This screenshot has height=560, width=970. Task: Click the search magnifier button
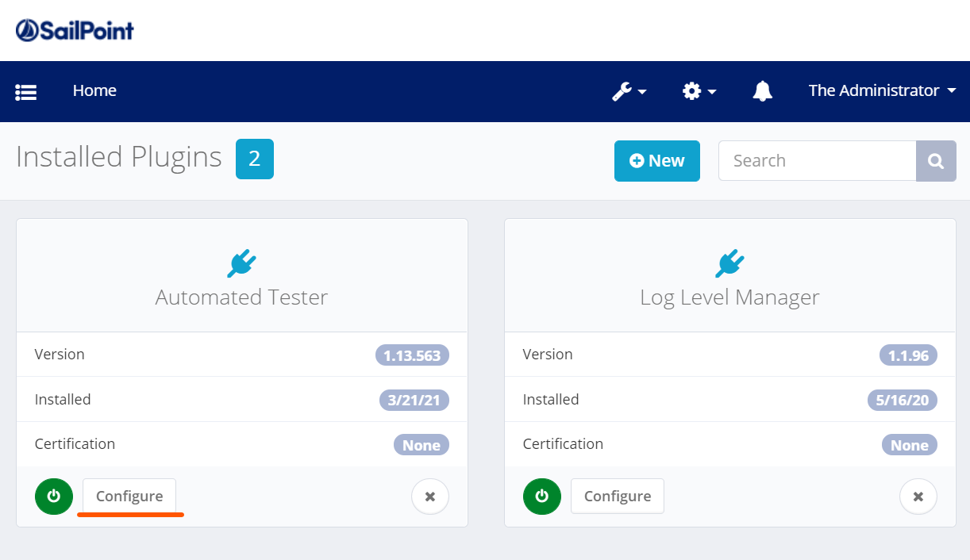[x=936, y=161]
